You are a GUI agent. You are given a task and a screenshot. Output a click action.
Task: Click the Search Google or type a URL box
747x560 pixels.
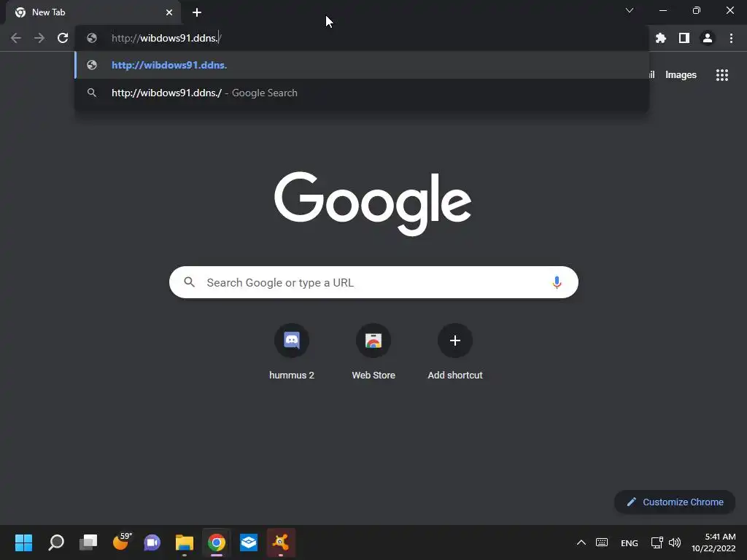[373, 282]
